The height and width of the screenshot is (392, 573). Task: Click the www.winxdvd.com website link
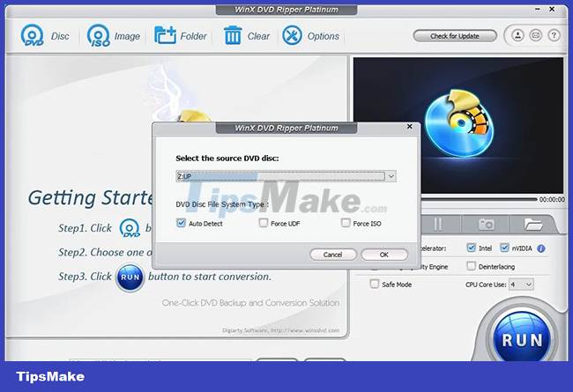point(305,330)
